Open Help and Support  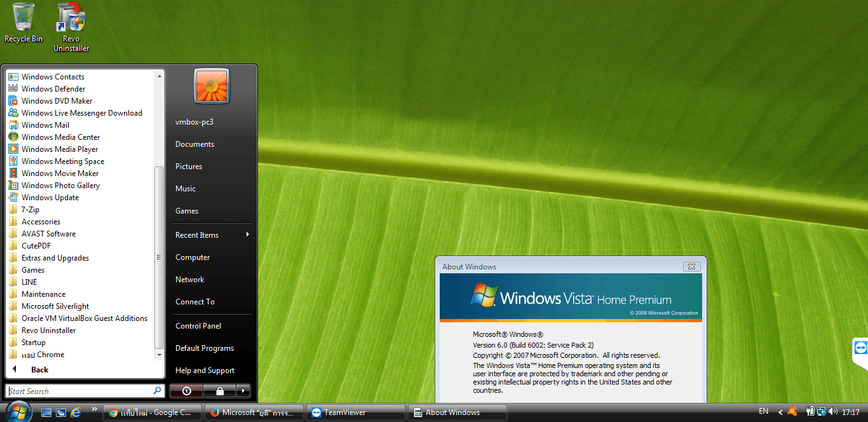[205, 371]
